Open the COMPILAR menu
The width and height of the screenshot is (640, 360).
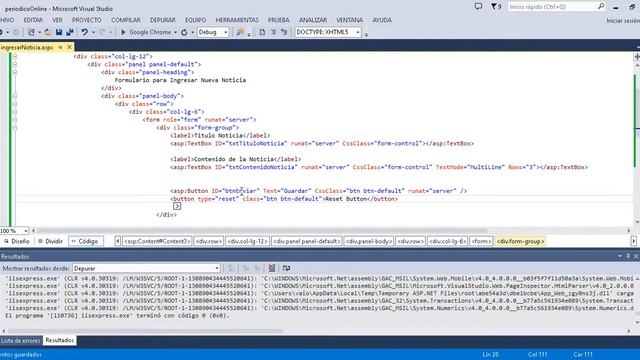126,20
